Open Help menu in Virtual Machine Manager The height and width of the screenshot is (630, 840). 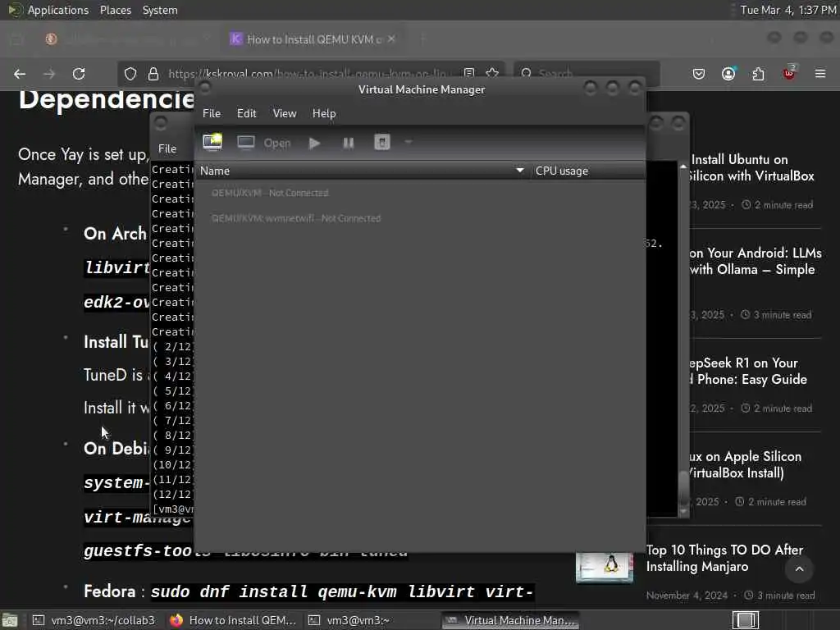324,113
